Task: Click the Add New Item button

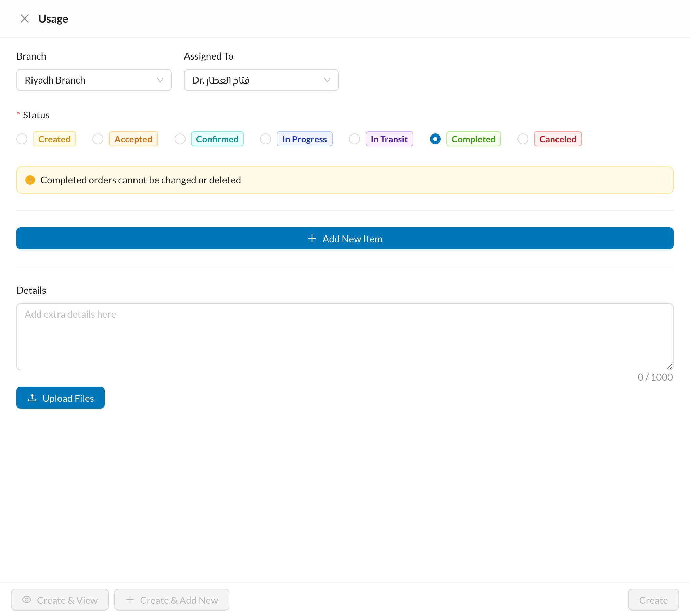Action: point(345,239)
